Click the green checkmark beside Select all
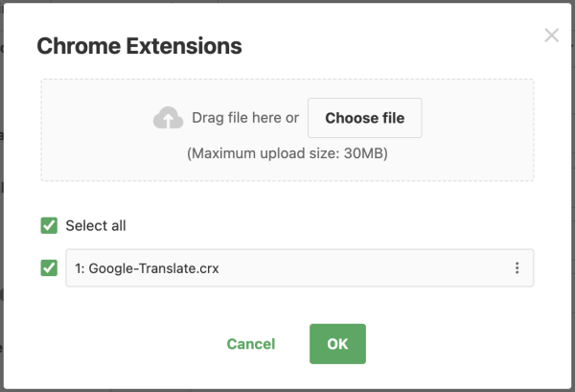575x392 pixels. tap(49, 226)
